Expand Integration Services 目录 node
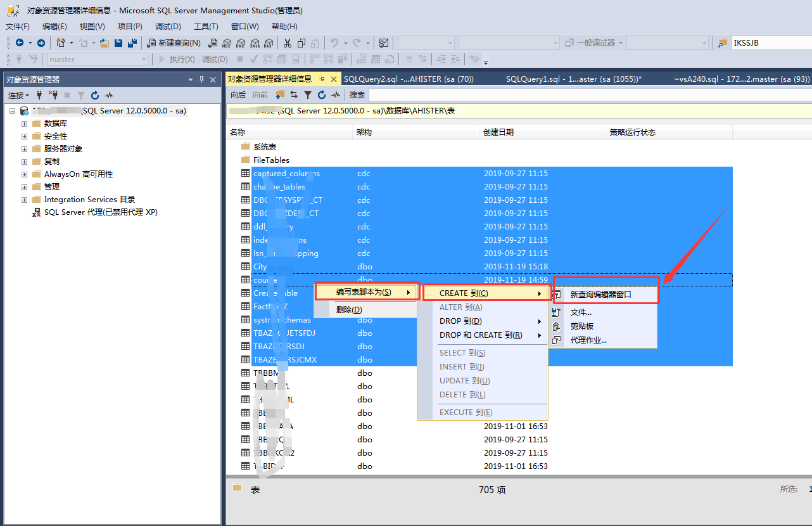812x526 pixels. (24, 199)
